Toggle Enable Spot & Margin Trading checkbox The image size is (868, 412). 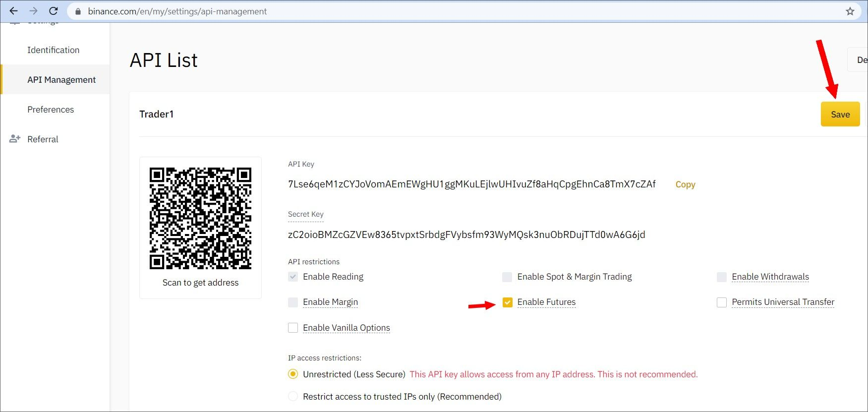(x=507, y=277)
